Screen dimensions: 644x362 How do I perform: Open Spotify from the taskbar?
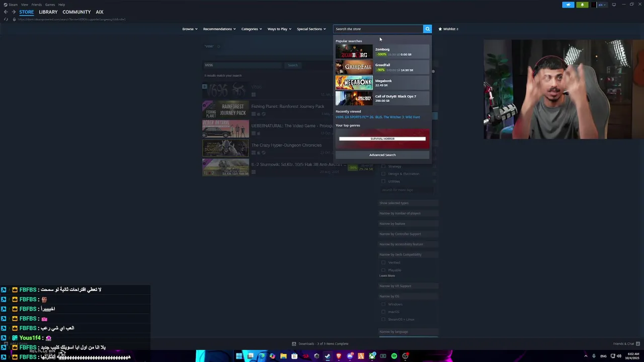(x=394, y=356)
